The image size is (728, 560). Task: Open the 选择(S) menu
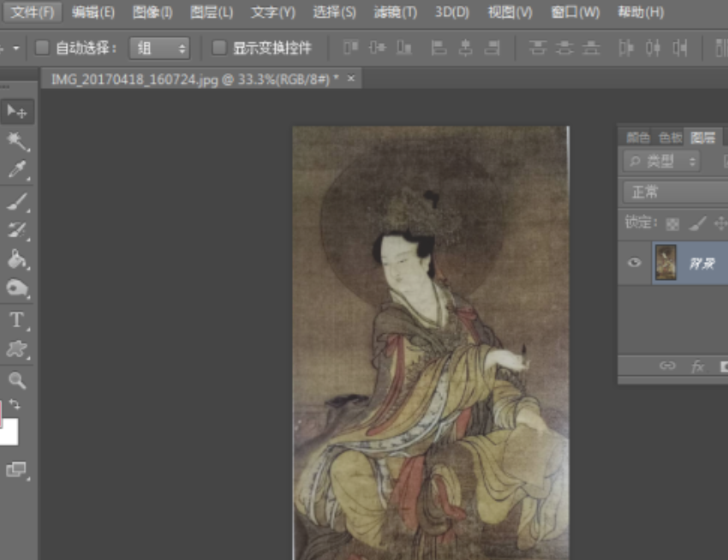334,12
